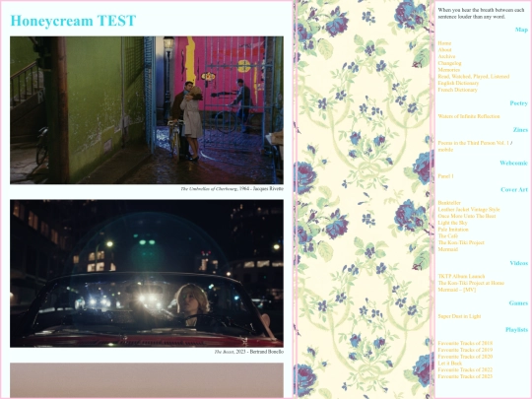Open Favourite Tracks of 2022 playlist
The height and width of the screenshot is (399, 532).
(465, 369)
